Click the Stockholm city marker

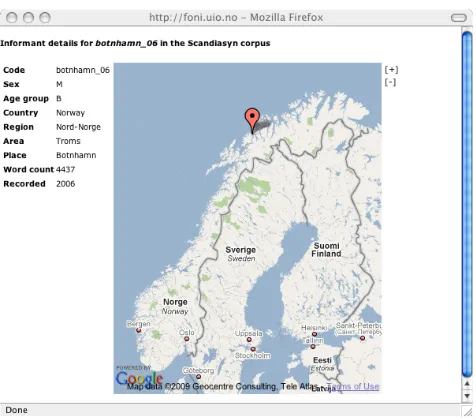click(253, 349)
